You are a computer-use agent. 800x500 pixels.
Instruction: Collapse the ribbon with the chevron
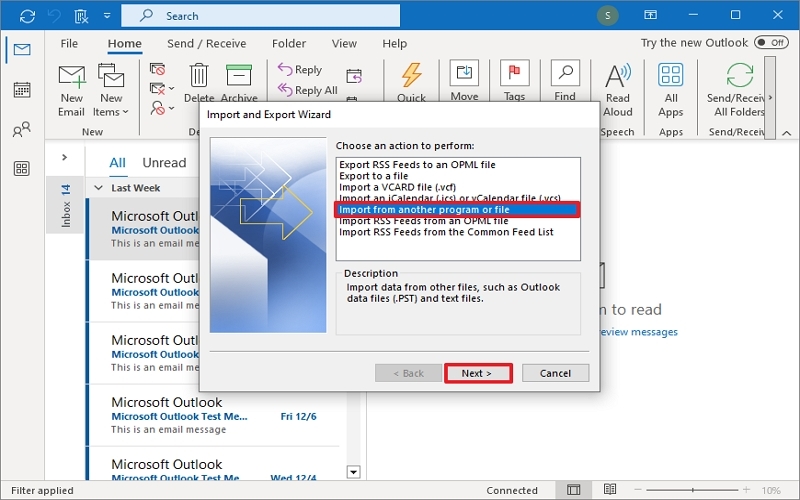click(787, 133)
